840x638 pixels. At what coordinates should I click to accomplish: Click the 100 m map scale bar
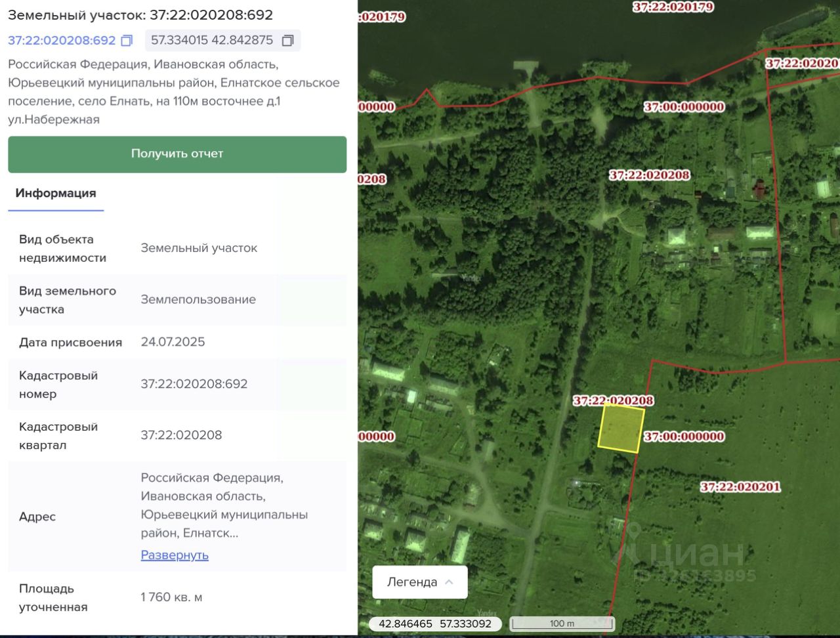[562, 624]
